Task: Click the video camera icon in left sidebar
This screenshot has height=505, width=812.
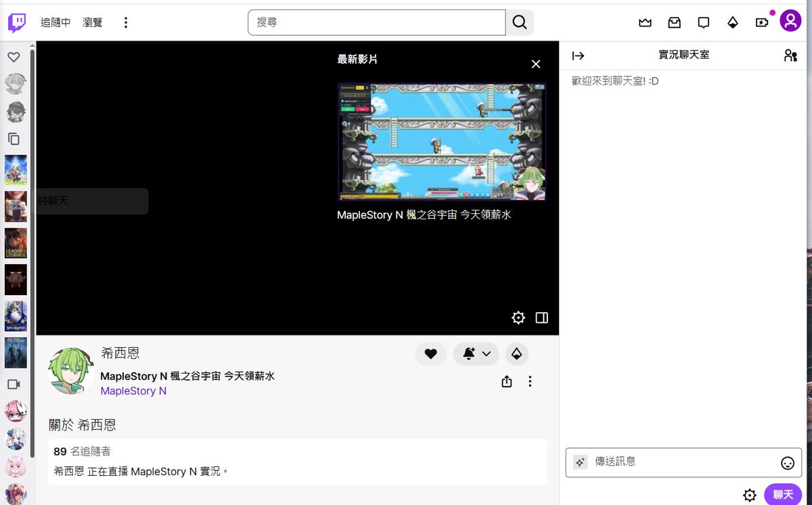Action: (14, 384)
